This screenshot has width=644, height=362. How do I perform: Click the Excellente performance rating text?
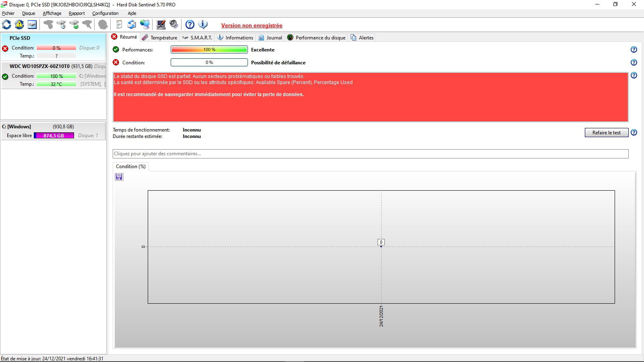click(263, 50)
